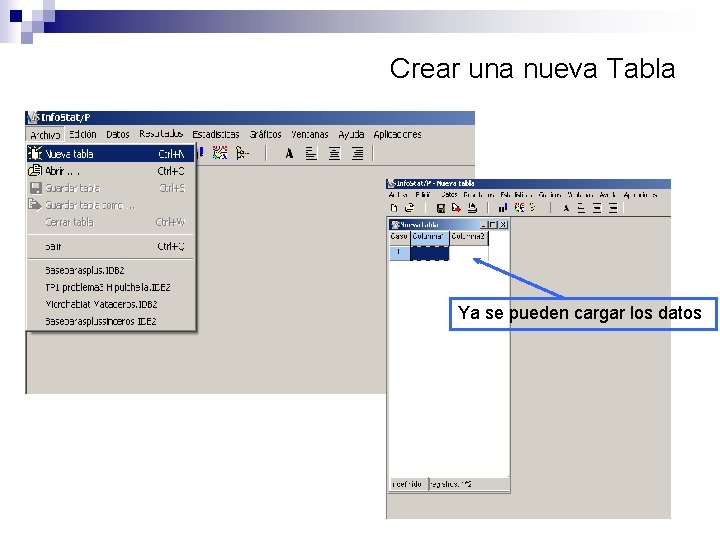Click the empty Columna2 cell in row 1
The height and width of the screenshot is (540, 720).
point(468,253)
